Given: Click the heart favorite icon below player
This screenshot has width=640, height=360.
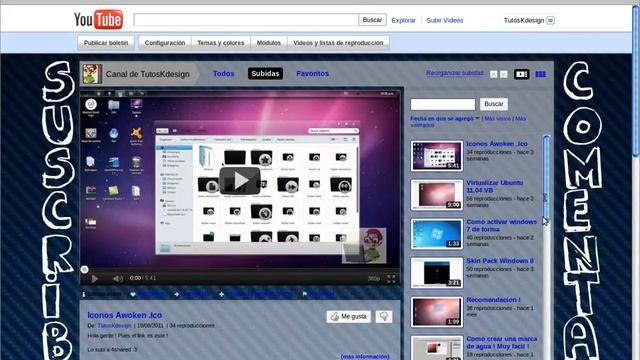Looking at the screenshot, I should click(133, 294).
